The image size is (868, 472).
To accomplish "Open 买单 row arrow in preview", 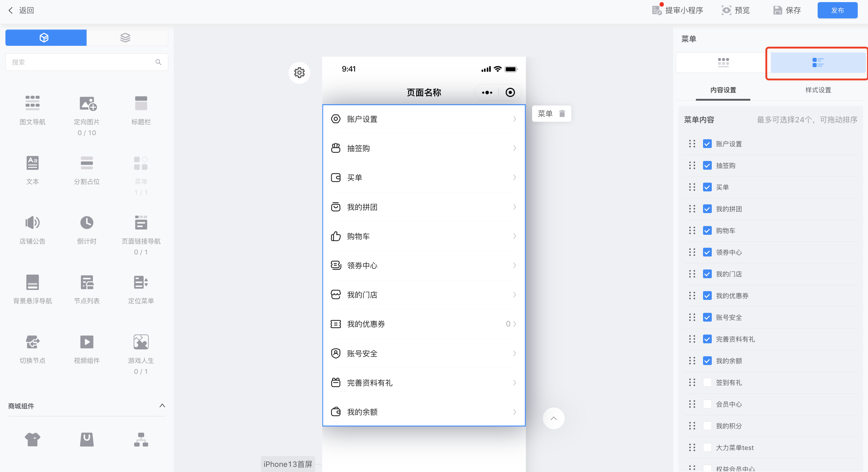I will coord(514,178).
